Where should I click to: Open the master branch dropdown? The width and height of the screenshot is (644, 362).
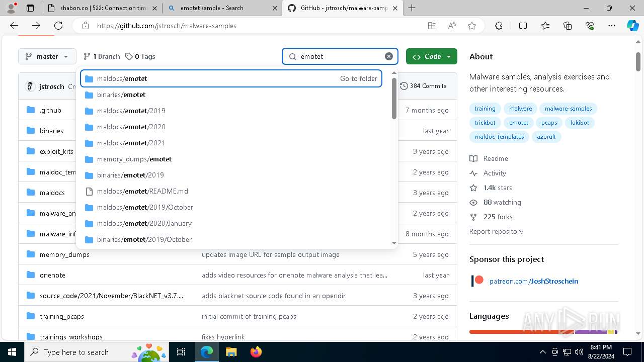tap(47, 56)
